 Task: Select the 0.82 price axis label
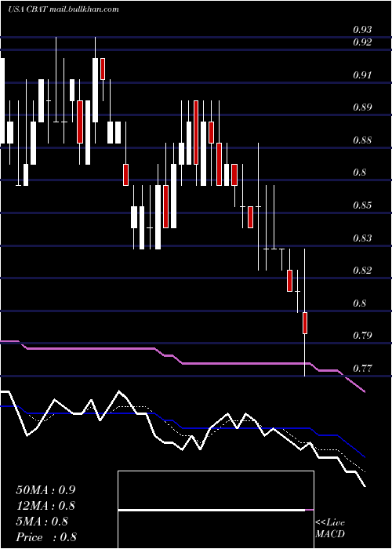(x=362, y=271)
